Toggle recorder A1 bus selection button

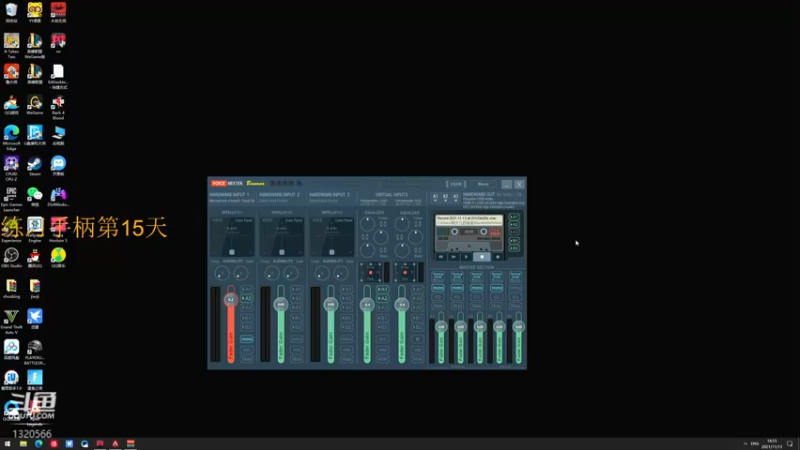(x=514, y=217)
